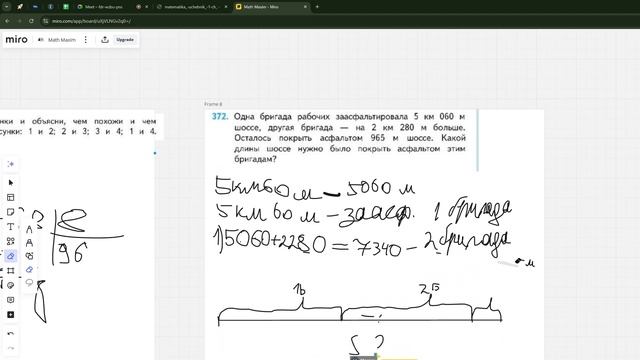The image size is (640, 360).
Task: View site information icon in address bar
Action: tap(46, 21)
